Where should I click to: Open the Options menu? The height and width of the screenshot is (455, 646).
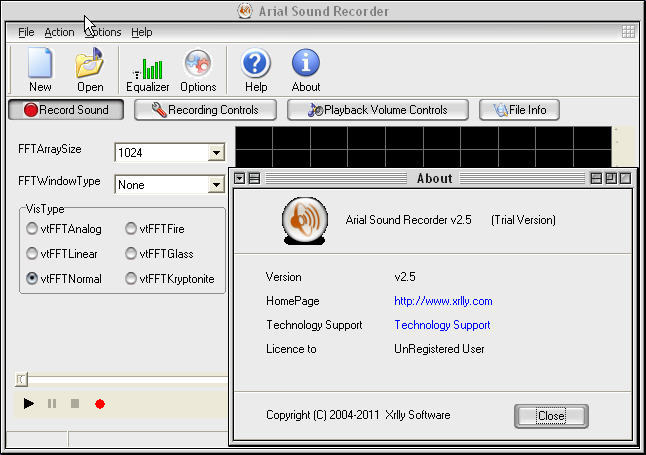(x=103, y=32)
